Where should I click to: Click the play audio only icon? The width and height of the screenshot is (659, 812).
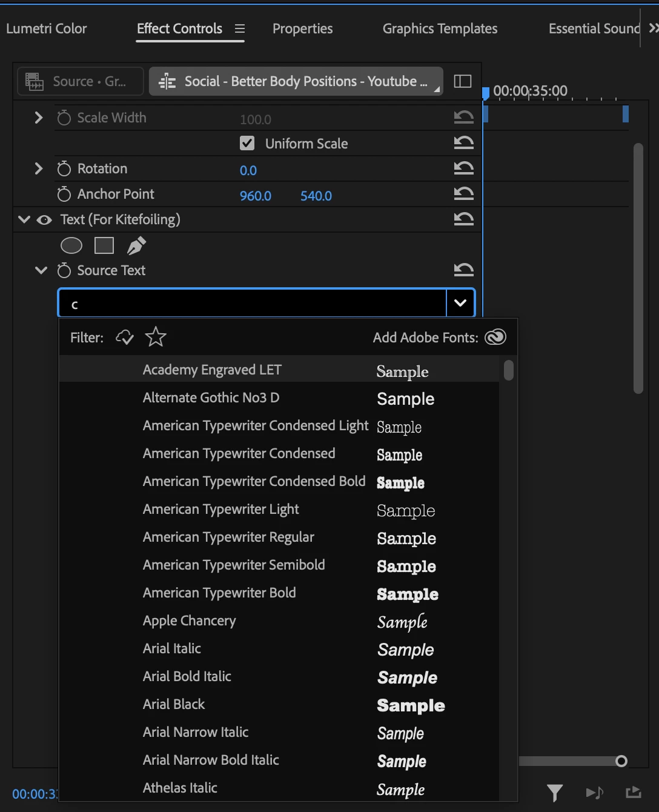click(594, 793)
